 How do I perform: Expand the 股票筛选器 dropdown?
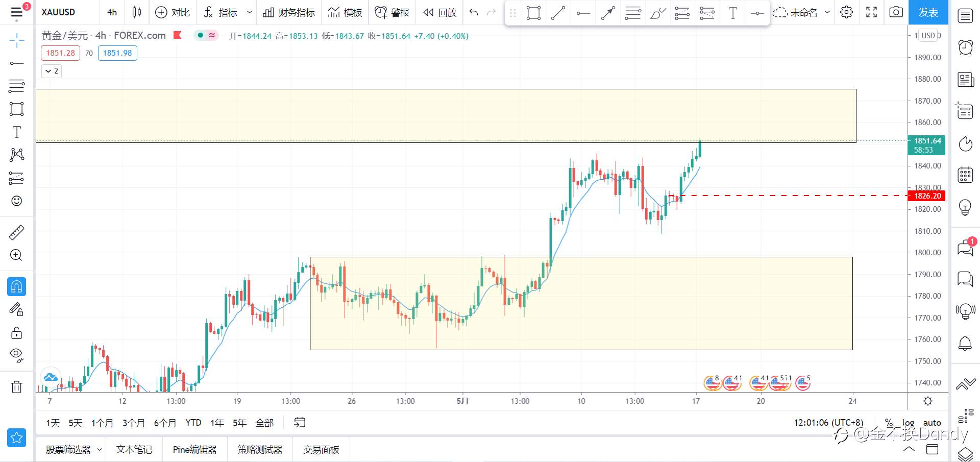[x=100, y=450]
